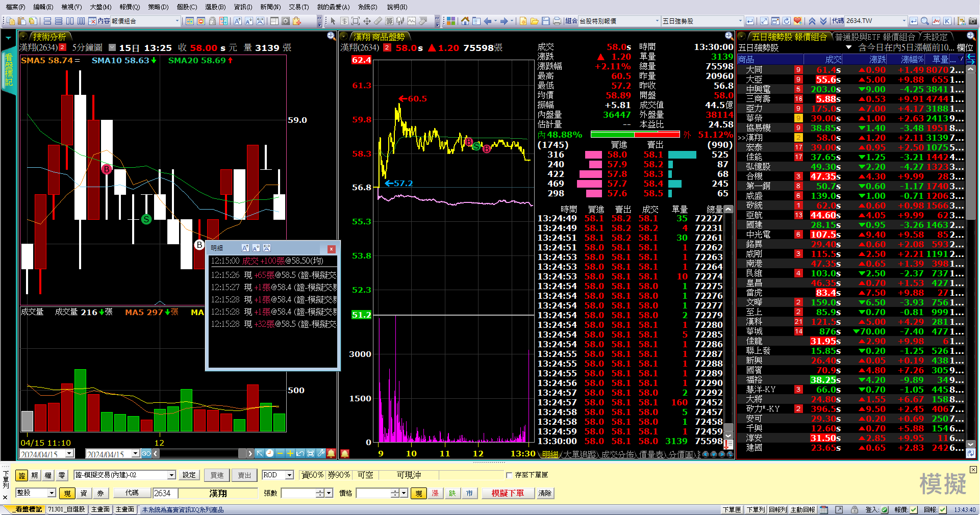Screen dimensions: 980x515
Task: Toggle the 回報 status checkbox
Action: tap(943, 509)
